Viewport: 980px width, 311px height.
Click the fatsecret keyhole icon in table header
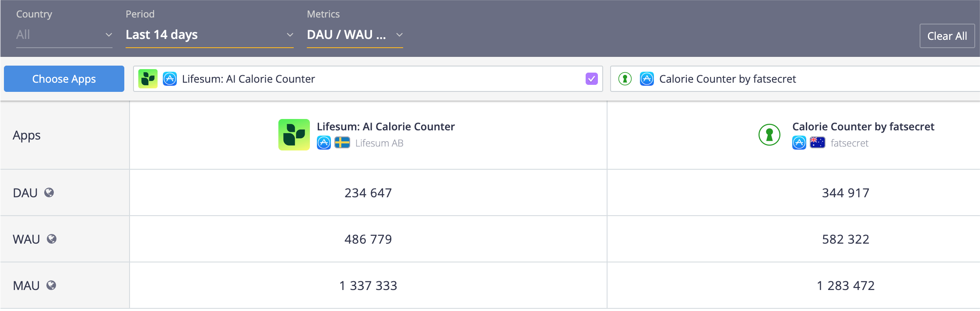[x=769, y=135]
